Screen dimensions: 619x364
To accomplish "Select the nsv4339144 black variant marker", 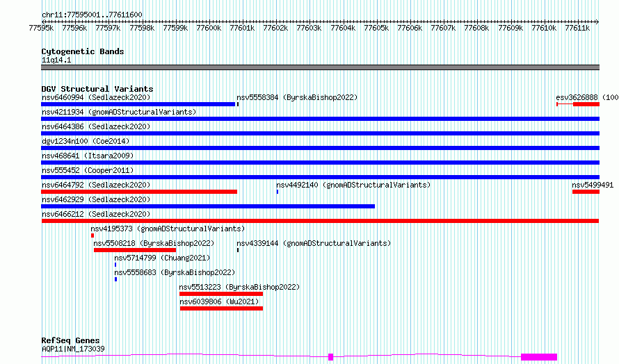I will pyautogui.click(x=238, y=250).
